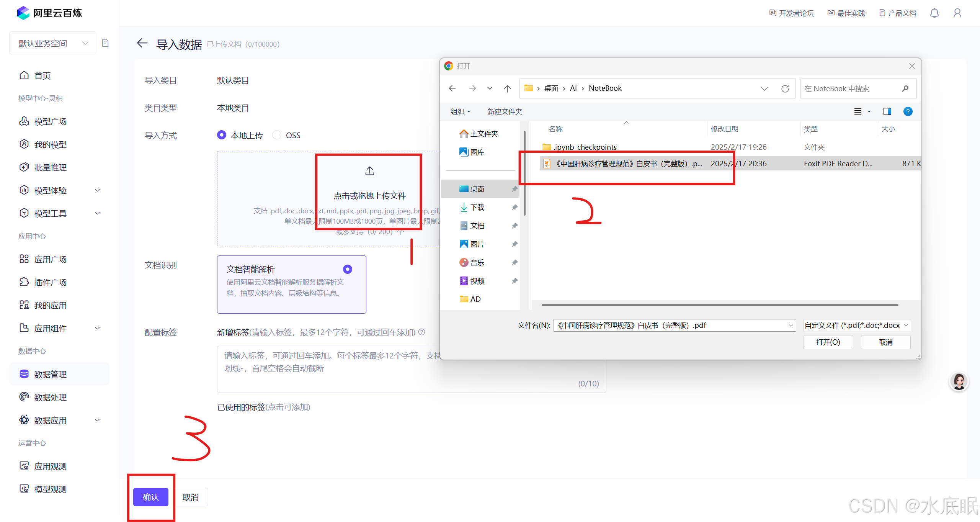Select the 本地上传 radio button
The height and width of the screenshot is (522, 980).
(222, 135)
